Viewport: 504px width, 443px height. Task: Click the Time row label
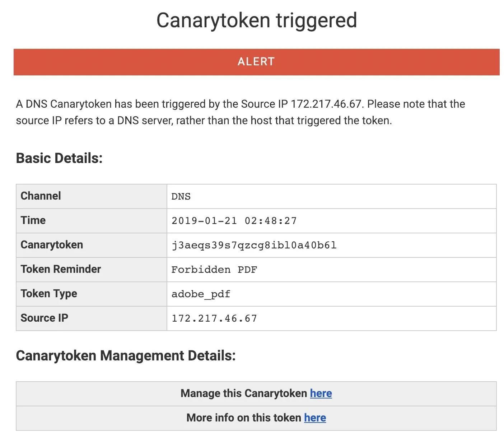[33, 220]
